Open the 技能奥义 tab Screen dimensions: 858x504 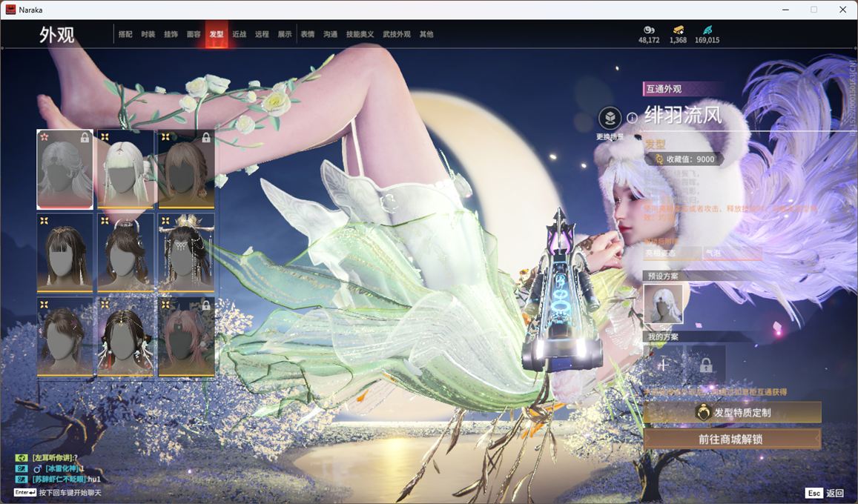360,34
